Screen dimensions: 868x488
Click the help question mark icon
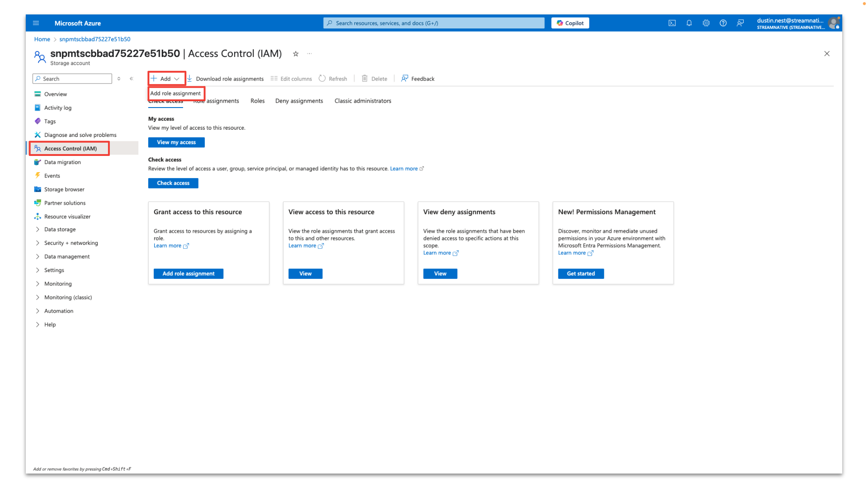[x=723, y=23]
